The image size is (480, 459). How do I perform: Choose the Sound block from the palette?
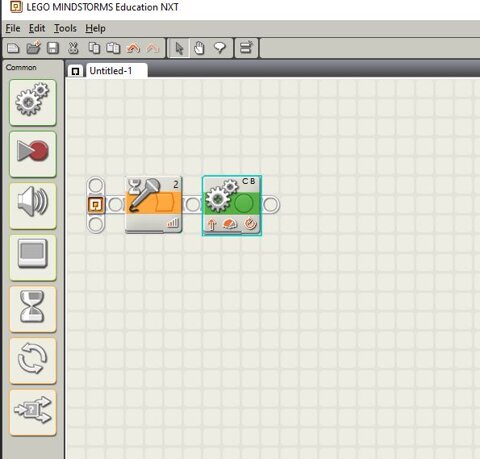33,206
